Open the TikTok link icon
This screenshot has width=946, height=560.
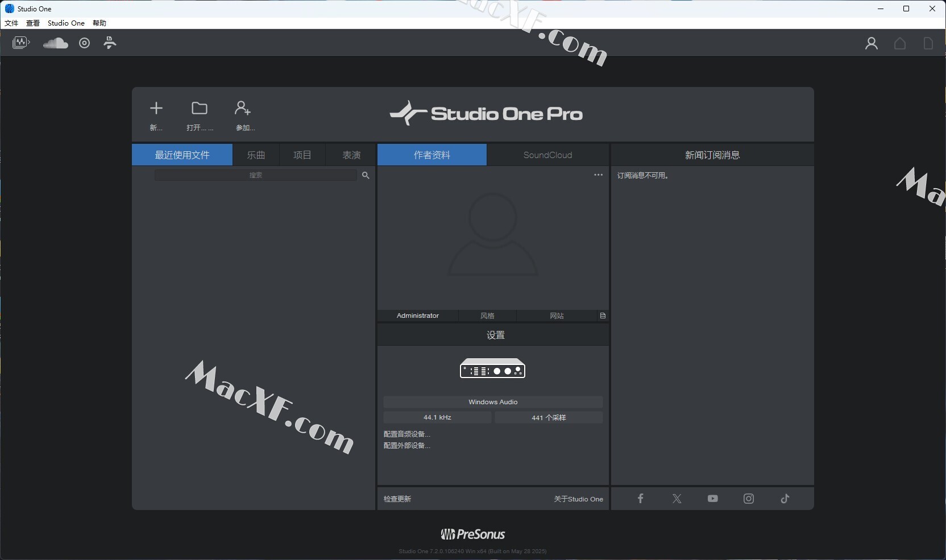tap(785, 499)
